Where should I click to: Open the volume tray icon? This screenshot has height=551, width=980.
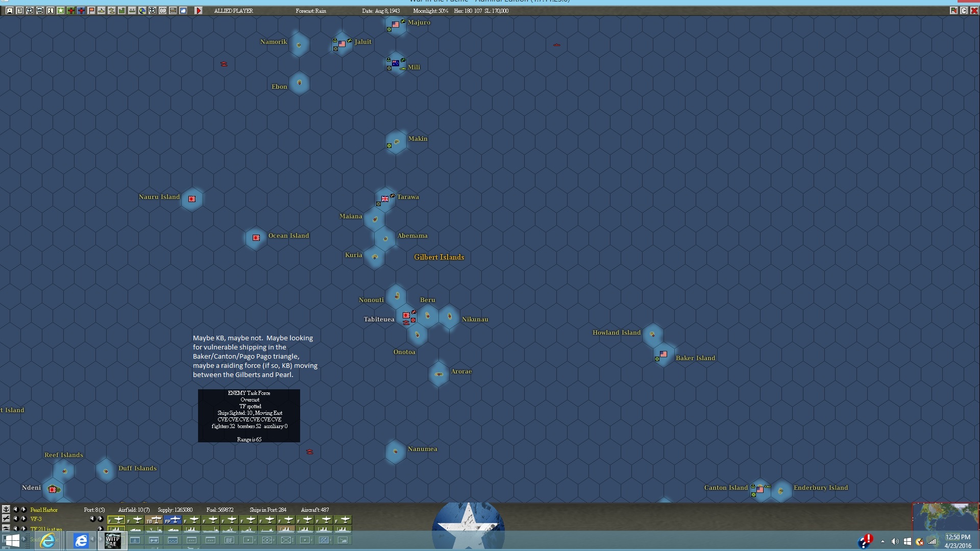point(895,541)
